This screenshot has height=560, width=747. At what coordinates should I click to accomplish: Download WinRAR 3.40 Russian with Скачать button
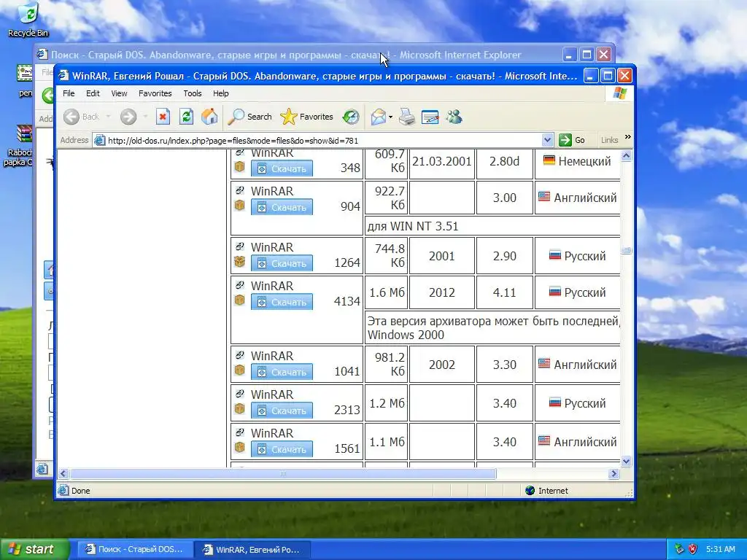click(282, 411)
